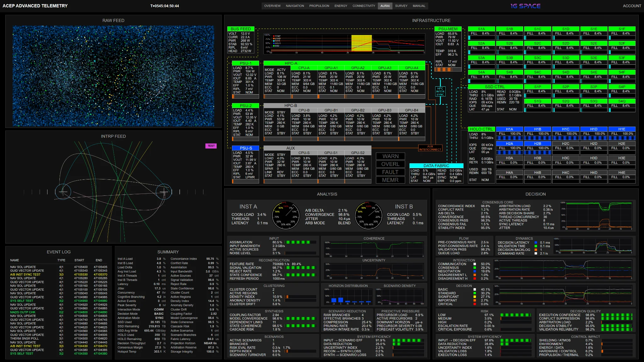The height and width of the screenshot is (362, 644).
Task: Switch to the SURVEY tab
Action: tap(401, 6)
